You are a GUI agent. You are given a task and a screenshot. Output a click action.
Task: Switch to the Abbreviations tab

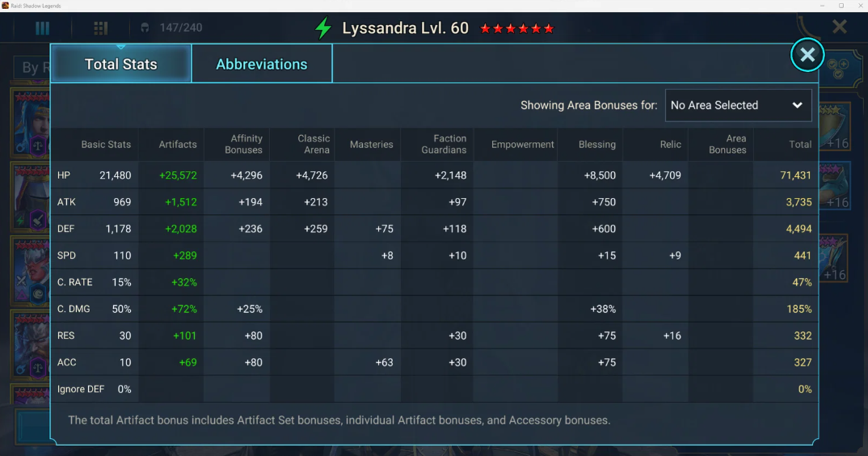click(262, 64)
